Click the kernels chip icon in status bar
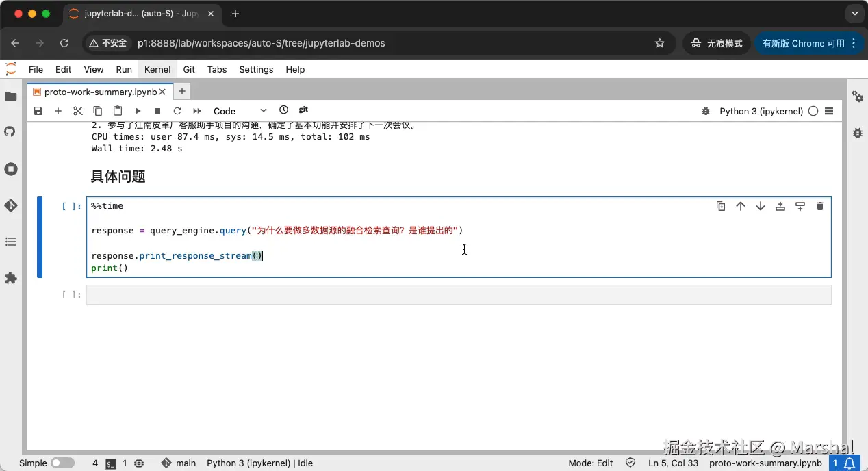Image resolution: width=868 pixels, height=471 pixels. [140, 463]
